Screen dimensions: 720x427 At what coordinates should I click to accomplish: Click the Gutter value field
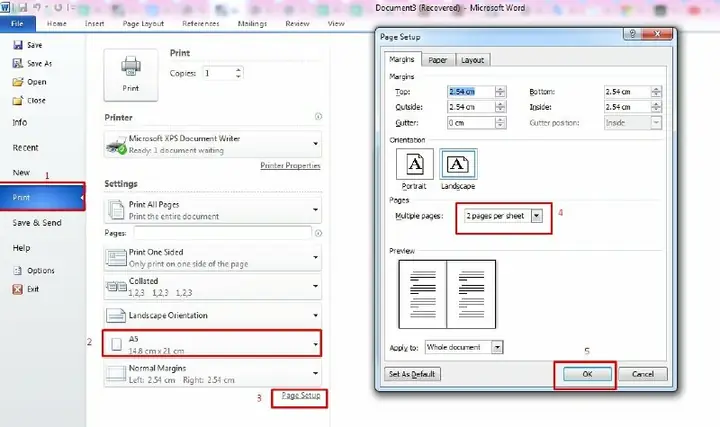click(x=471, y=123)
